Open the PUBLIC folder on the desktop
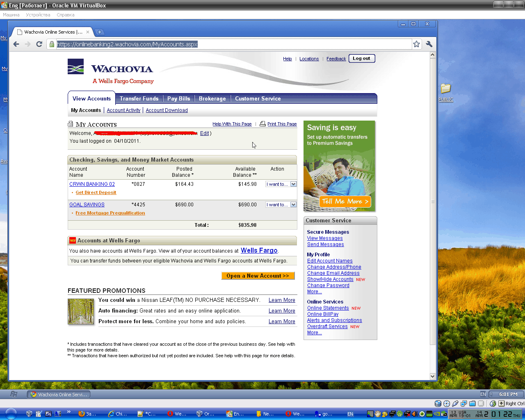This screenshot has width=525, height=420. click(445, 92)
